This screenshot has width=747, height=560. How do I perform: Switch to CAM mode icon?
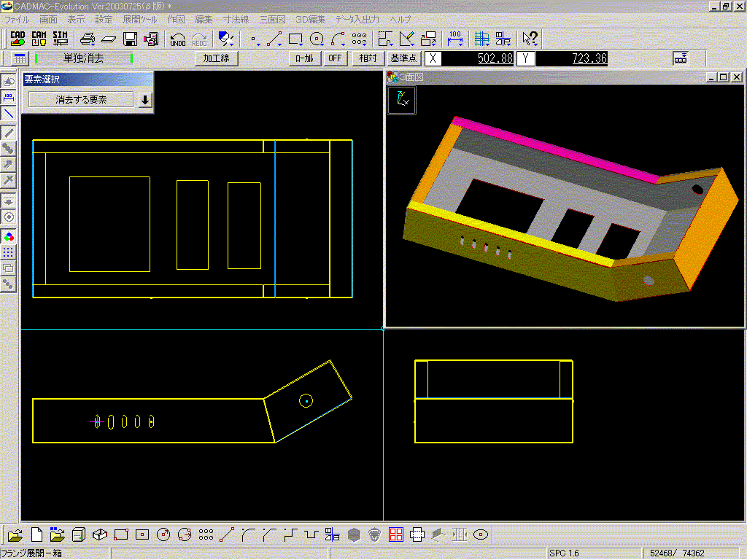tap(39, 39)
